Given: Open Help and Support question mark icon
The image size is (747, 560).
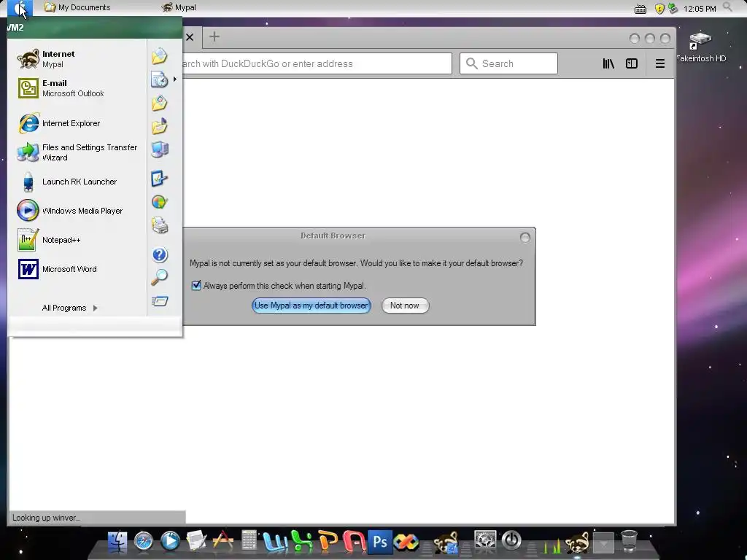Looking at the screenshot, I should point(160,254).
